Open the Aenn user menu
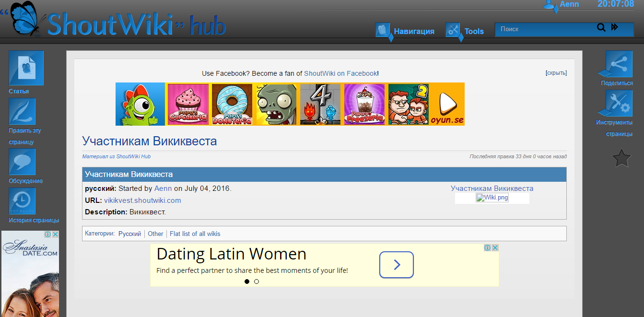The height and width of the screenshot is (317, 644). coord(569,4)
